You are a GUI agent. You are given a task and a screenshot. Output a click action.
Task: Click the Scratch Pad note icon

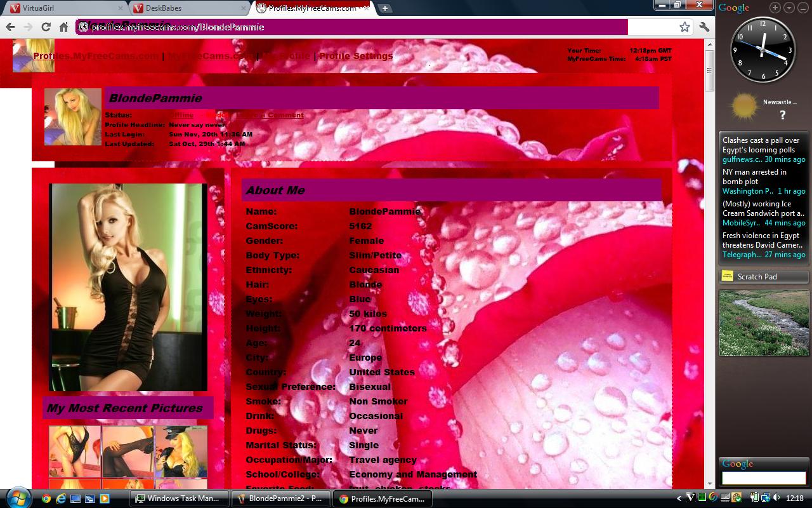[x=728, y=276]
